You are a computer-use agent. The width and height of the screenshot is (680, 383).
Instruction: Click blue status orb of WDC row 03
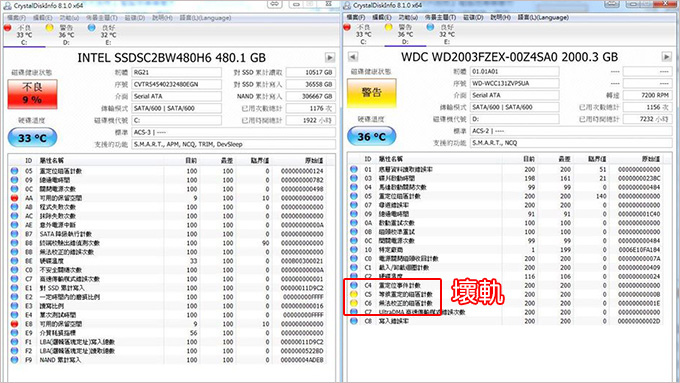[354, 178]
